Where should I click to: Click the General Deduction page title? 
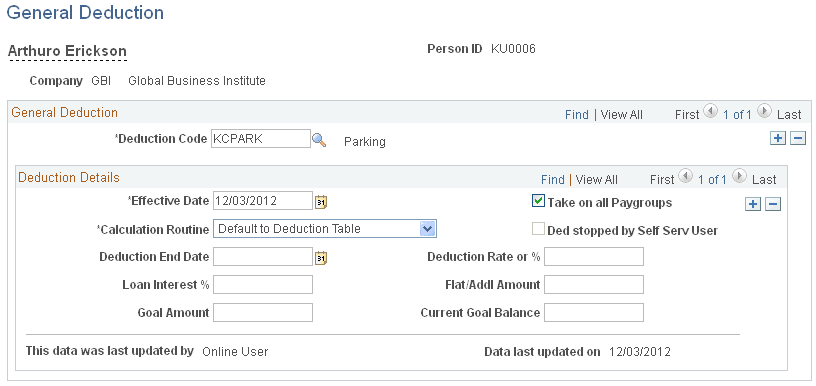[x=85, y=12]
